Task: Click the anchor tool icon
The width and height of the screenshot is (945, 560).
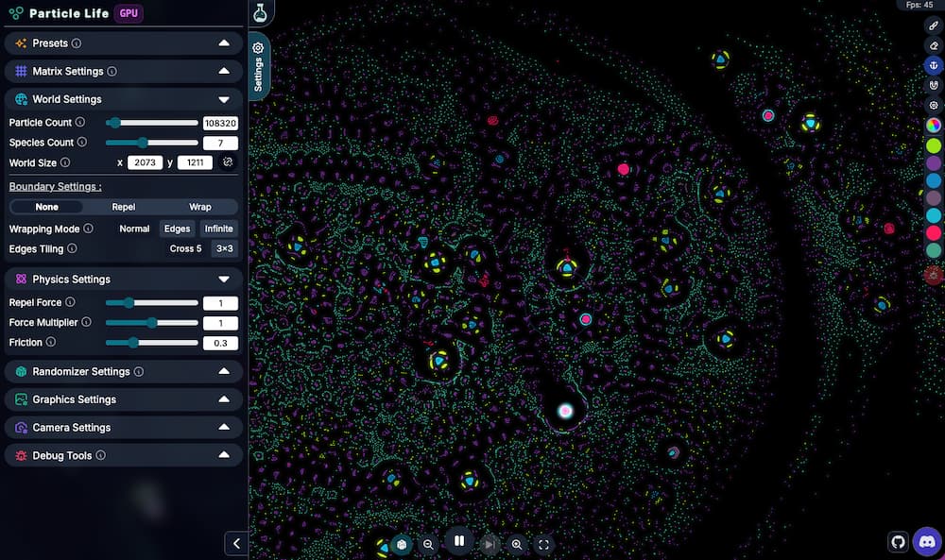Action: pyautogui.click(x=933, y=64)
